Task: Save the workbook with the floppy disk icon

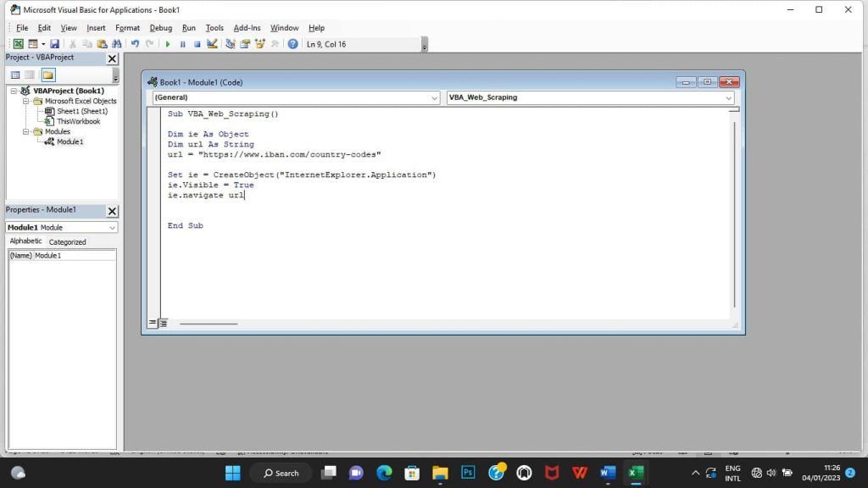Action: click(x=54, y=44)
